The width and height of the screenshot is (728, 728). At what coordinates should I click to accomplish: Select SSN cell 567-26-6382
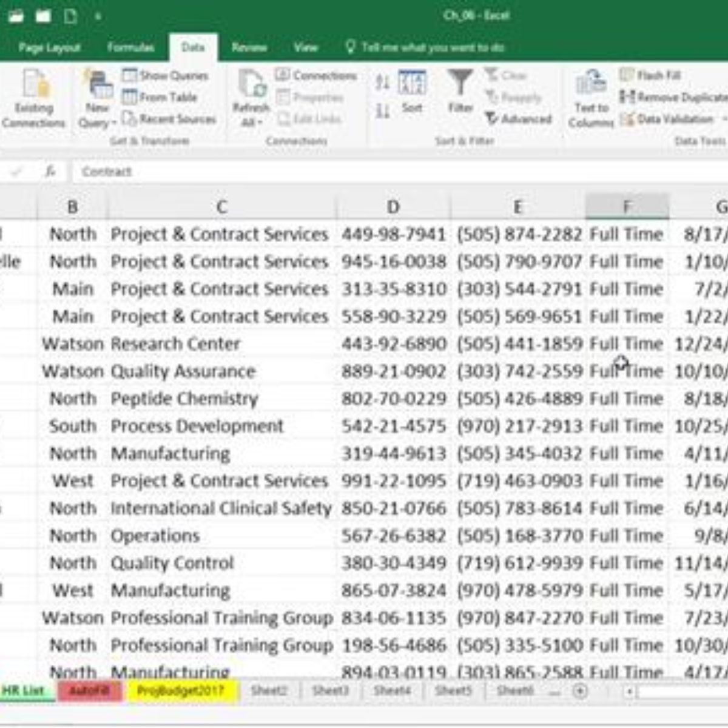[393, 536]
